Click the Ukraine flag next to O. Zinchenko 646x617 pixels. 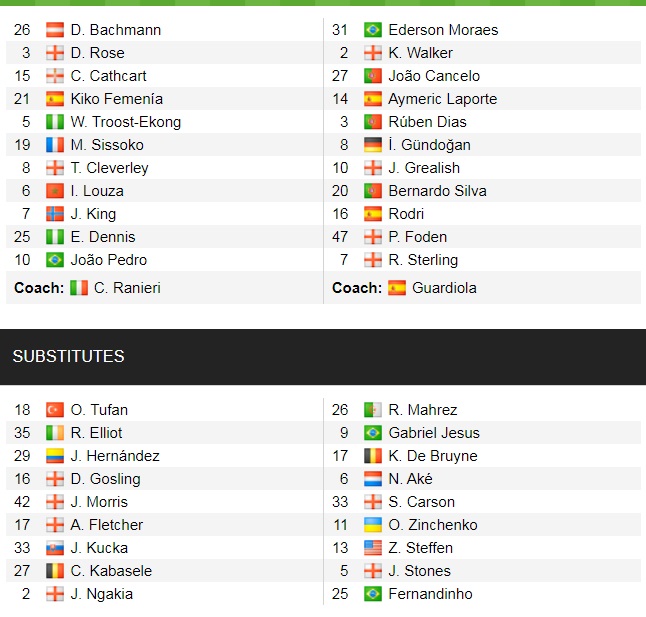point(373,525)
